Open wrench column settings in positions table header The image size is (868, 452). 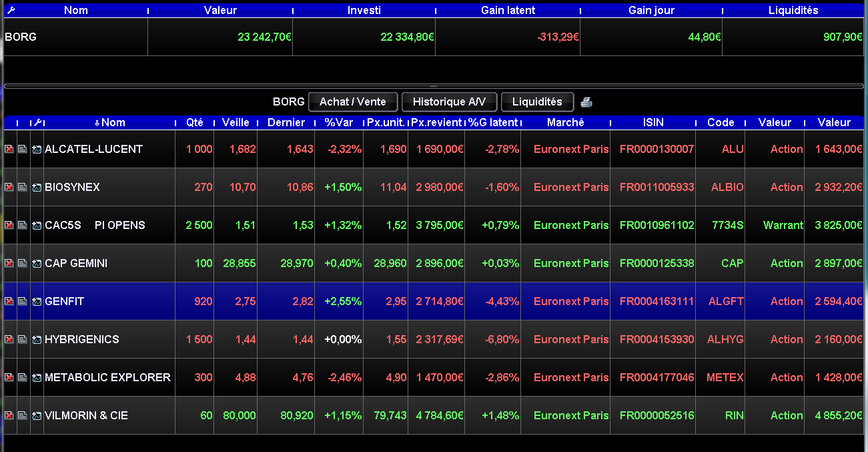point(38,123)
